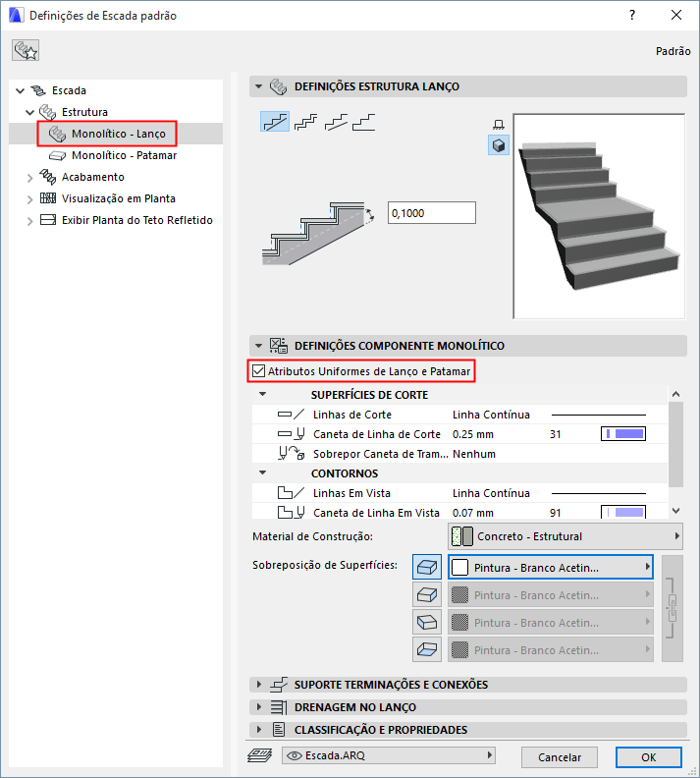Click the layer icon beside Escada.ARQ
700x778 pixels.
click(260, 755)
